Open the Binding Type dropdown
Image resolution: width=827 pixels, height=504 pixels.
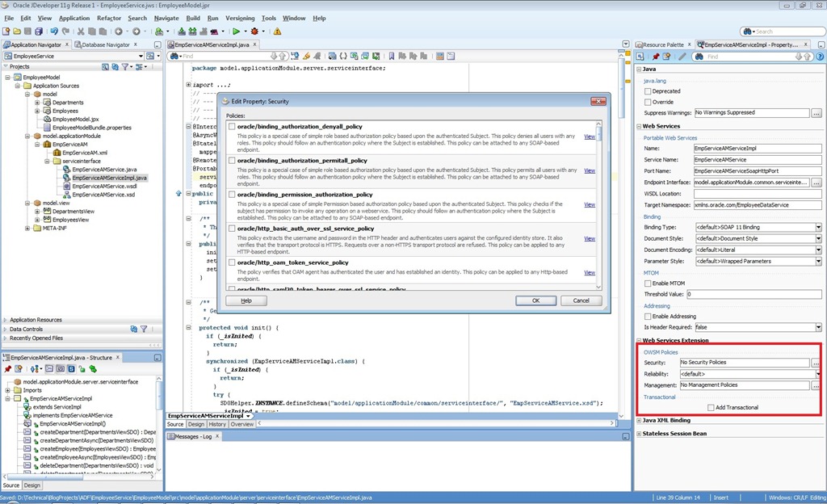point(818,228)
